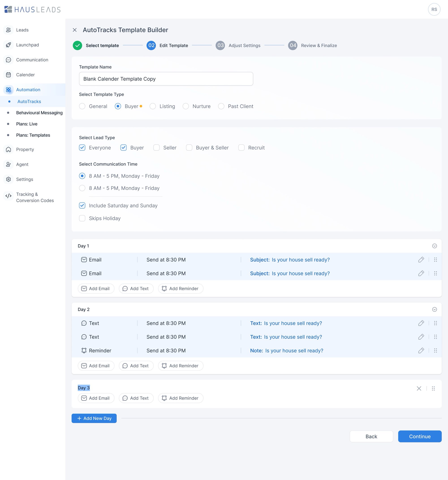448x480 pixels.
Task: Open Leads from the sidebar
Action: tap(22, 30)
